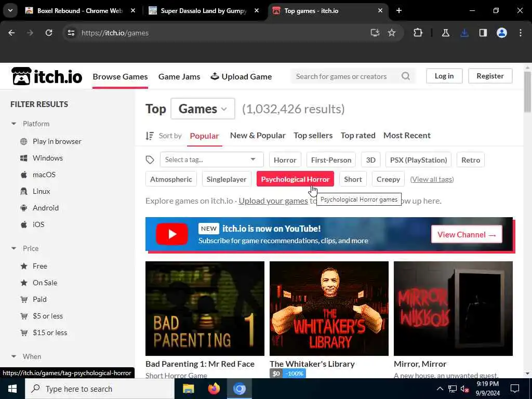Sort by Top sellers
Image resolution: width=532 pixels, height=399 pixels.
(313, 136)
